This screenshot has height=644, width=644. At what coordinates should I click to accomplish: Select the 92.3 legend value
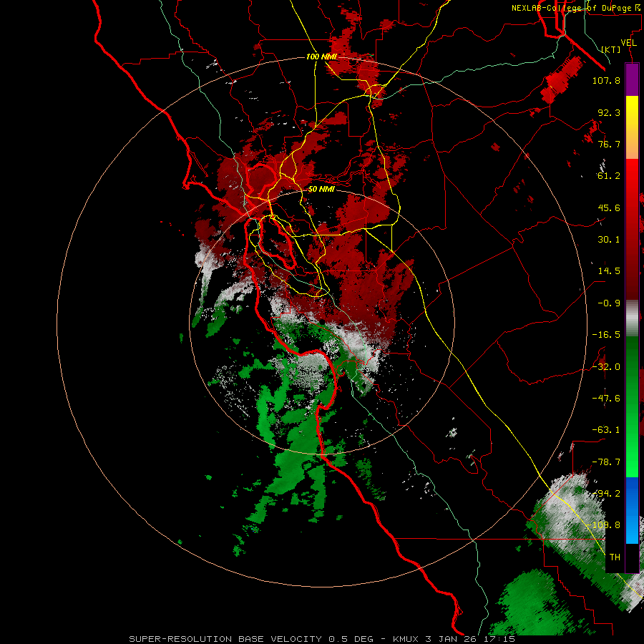pyautogui.click(x=609, y=112)
